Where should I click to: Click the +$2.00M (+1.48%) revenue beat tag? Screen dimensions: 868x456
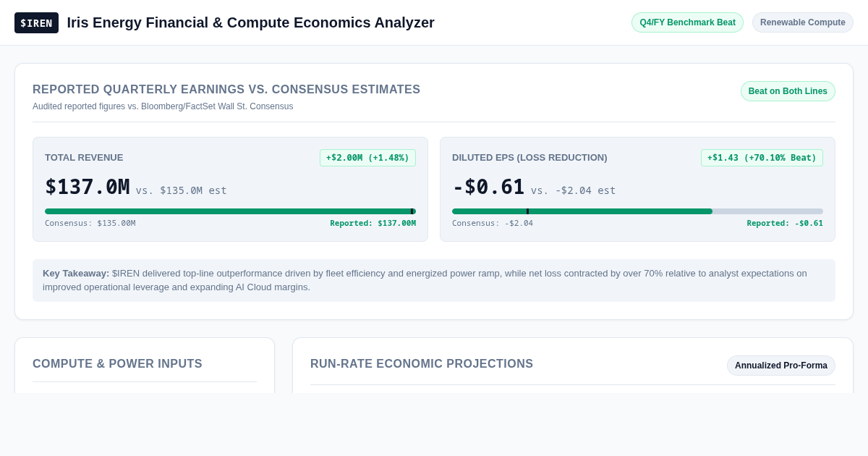367,158
